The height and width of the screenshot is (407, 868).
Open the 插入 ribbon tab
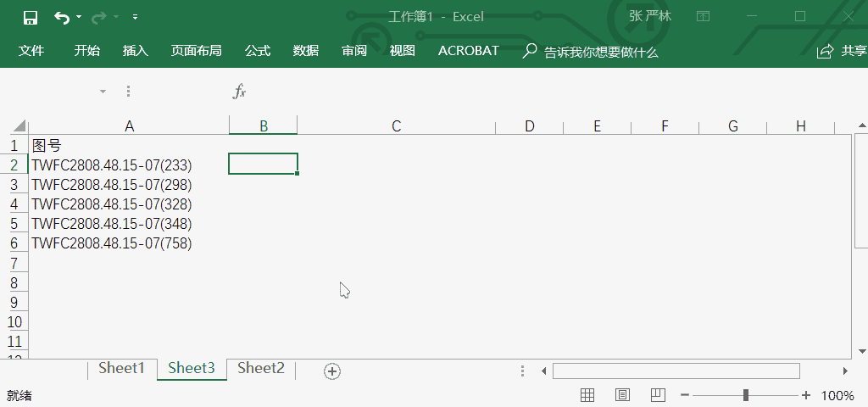click(136, 51)
